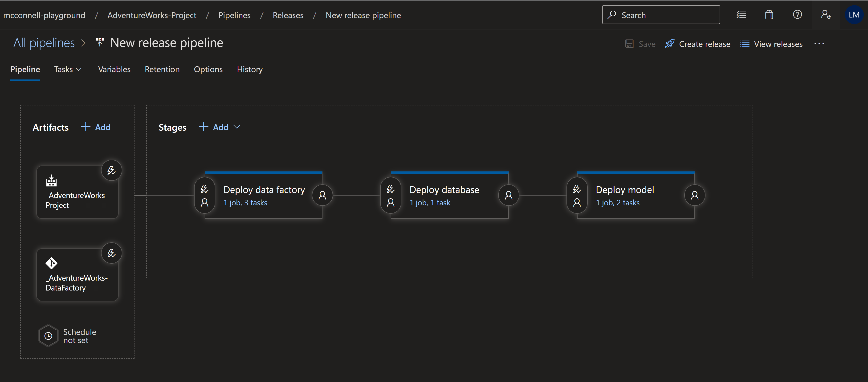Open pre-deployment conditions for Deploy data factory
Image resolution: width=868 pixels, height=382 pixels.
point(204,195)
